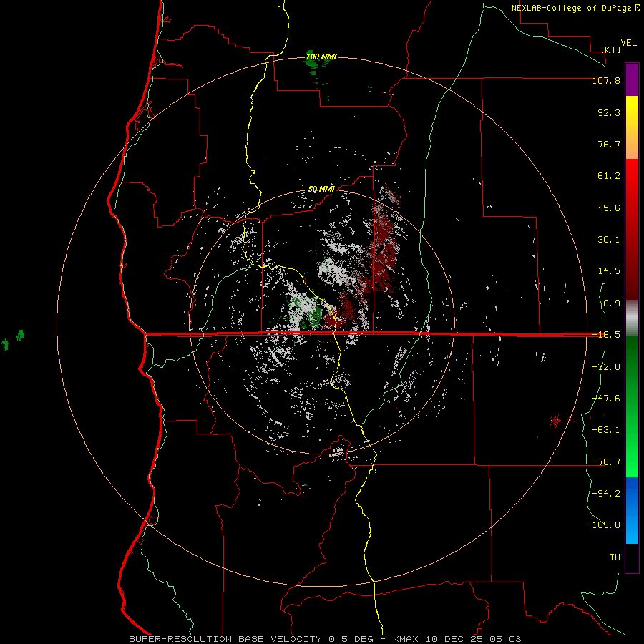The height and width of the screenshot is (644, 644).
Task: Click the 50 NMI range ring label
Action: click(321, 190)
